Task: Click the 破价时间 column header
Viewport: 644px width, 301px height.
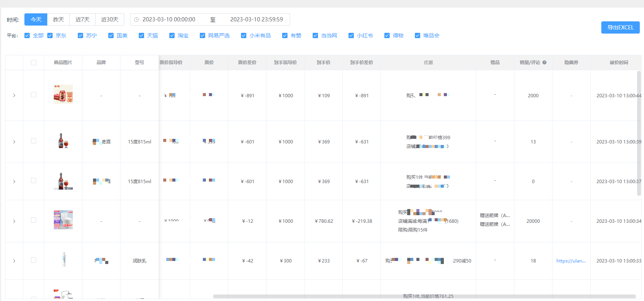Action: coord(619,63)
